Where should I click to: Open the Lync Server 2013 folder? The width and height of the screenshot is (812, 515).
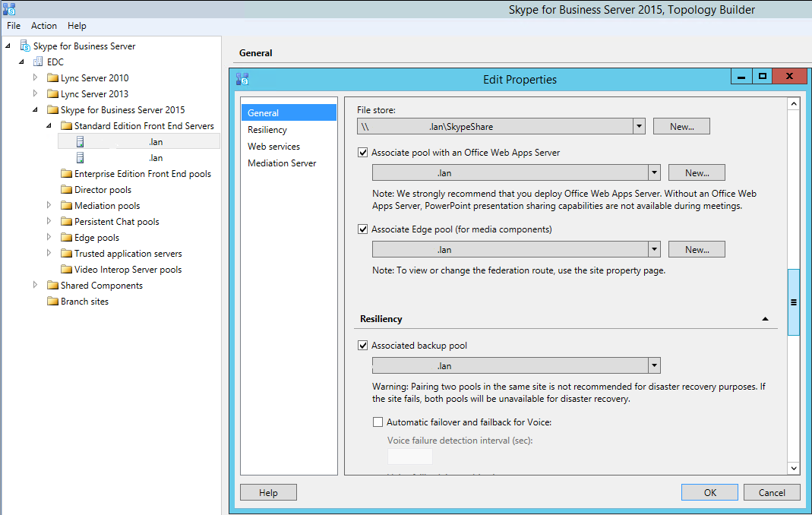tap(34, 93)
